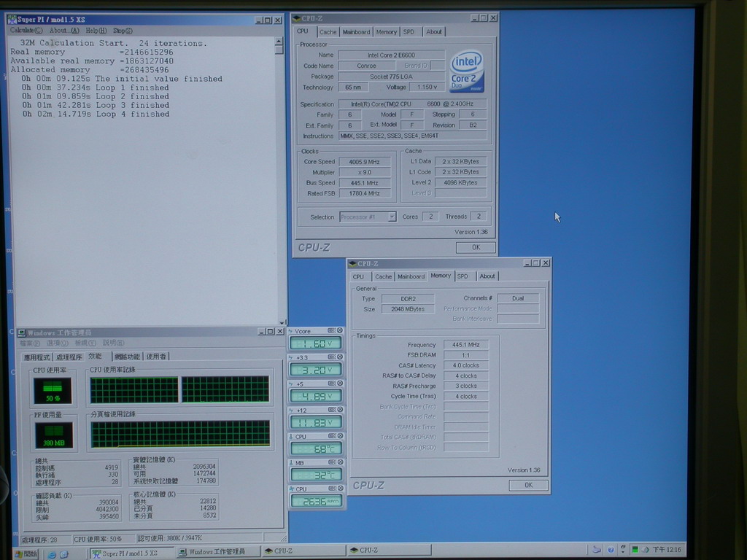Click the 開始 Start button
This screenshot has height=560, width=747.
coord(26,553)
